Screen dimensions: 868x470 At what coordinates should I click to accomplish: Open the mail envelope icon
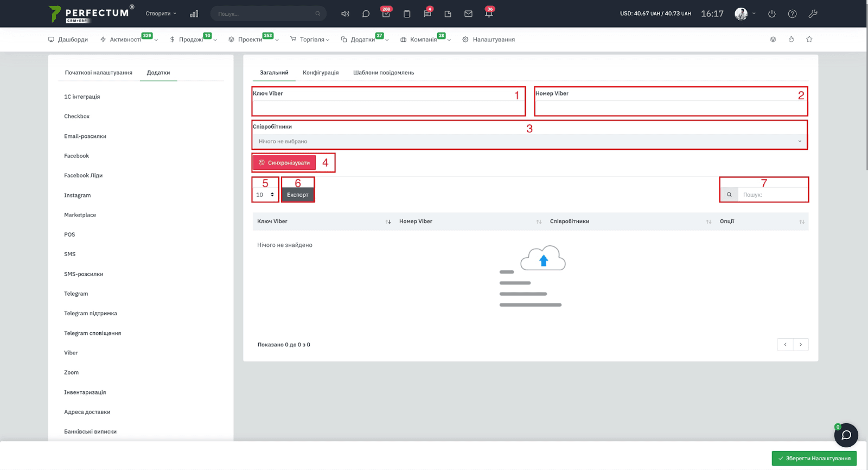pyautogui.click(x=468, y=14)
